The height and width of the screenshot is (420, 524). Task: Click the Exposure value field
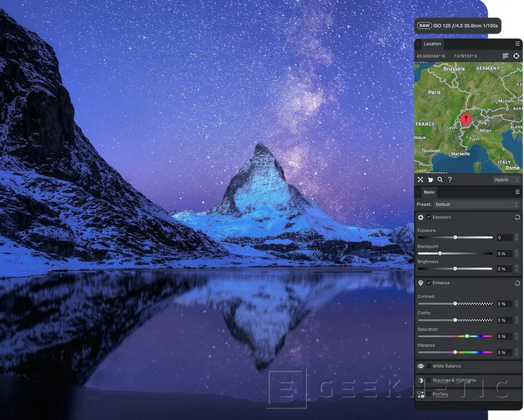click(x=504, y=237)
